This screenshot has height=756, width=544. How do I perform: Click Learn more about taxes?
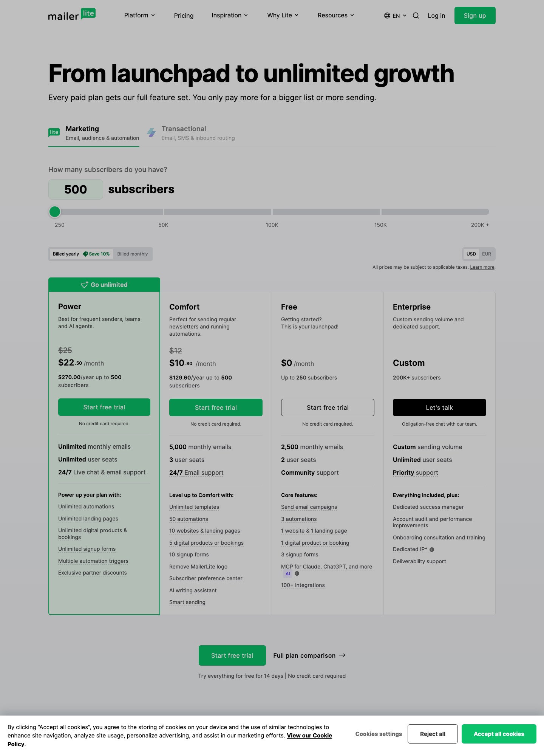pos(482,267)
